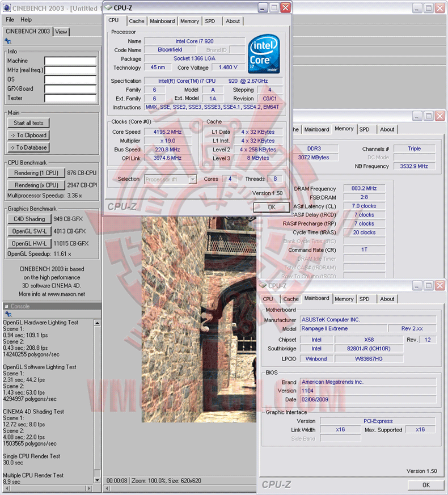Click the Core Speed value 4195.2 MHz
The height and width of the screenshot is (495, 448).
pos(168,132)
